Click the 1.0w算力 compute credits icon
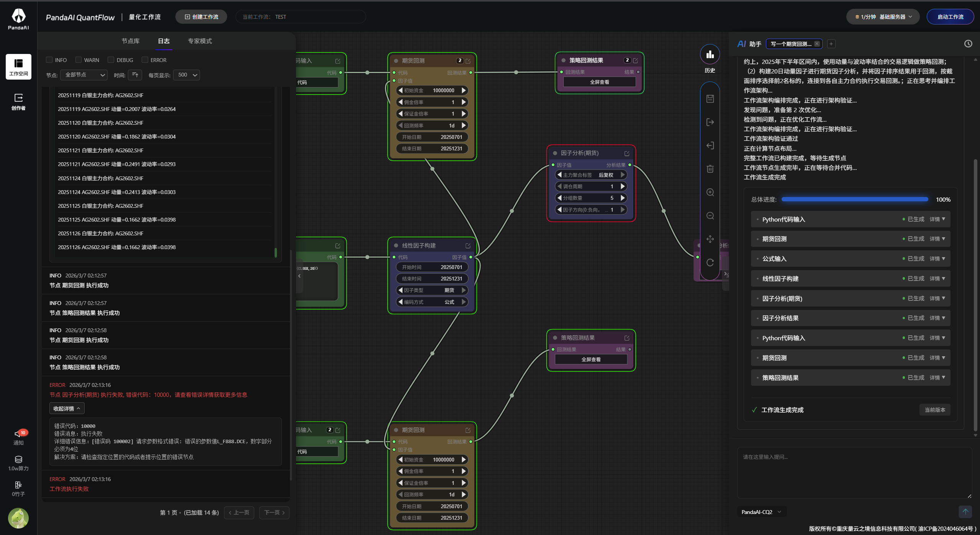The height and width of the screenshot is (535, 980). [18, 463]
